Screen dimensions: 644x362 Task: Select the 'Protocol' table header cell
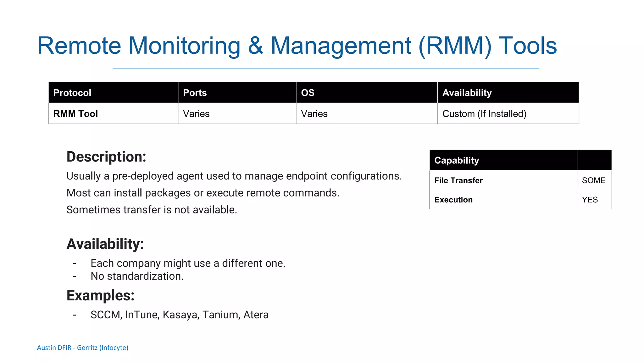pyautogui.click(x=113, y=93)
